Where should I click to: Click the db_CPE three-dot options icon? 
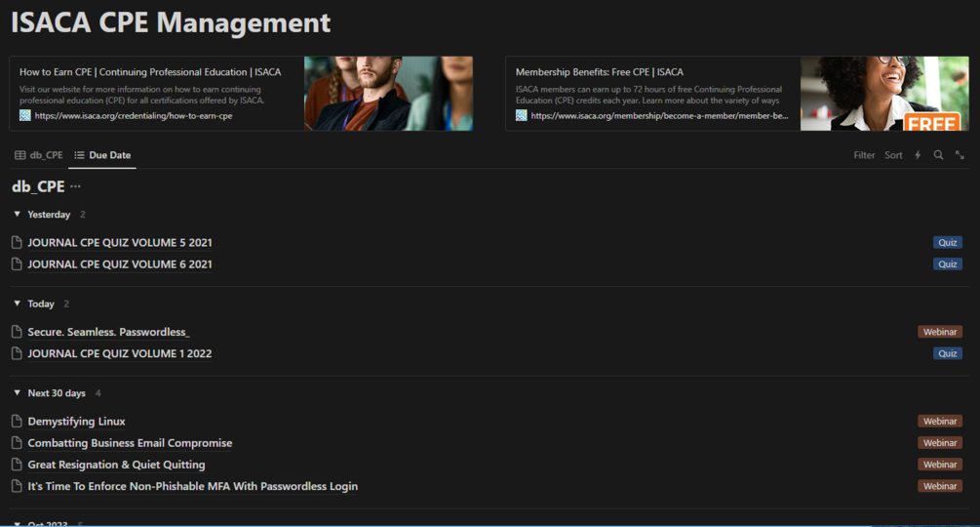(76, 186)
